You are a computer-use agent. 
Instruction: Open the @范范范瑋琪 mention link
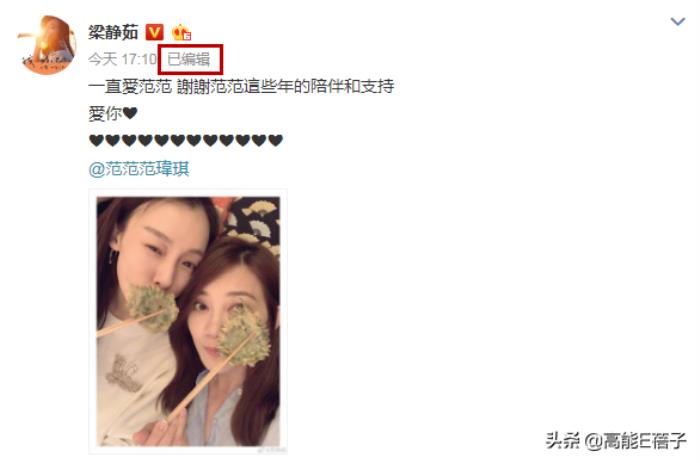[139, 169]
